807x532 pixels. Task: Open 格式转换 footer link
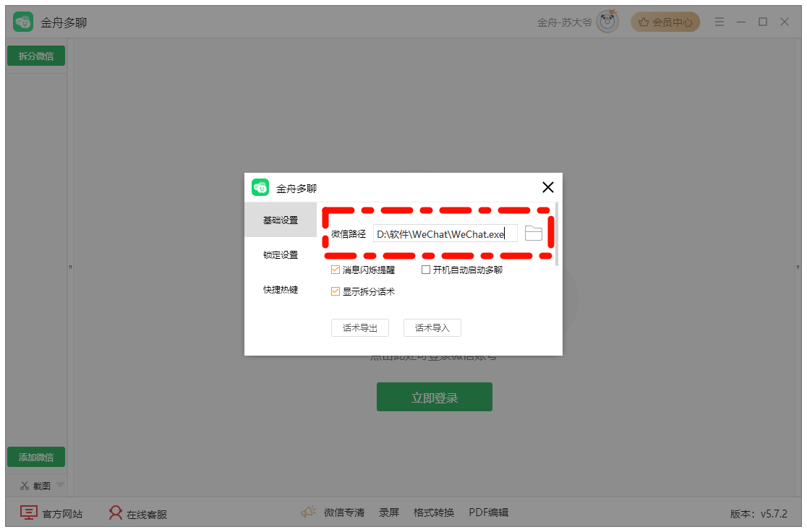point(434,512)
